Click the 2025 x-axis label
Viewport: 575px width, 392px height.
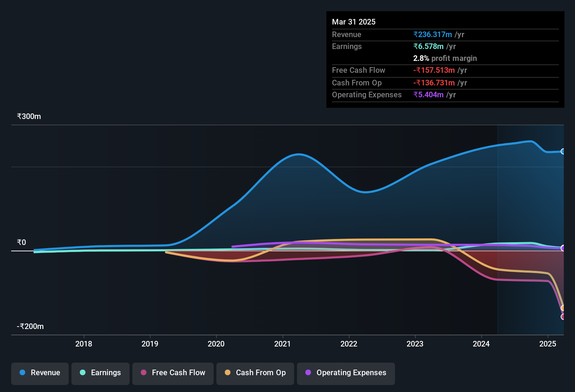(x=548, y=344)
